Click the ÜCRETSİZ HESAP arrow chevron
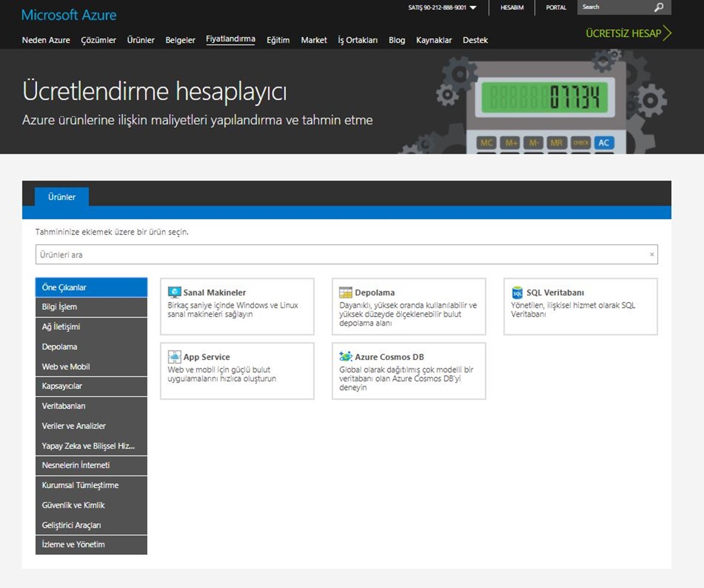The width and height of the screenshot is (704, 588). 667,33
